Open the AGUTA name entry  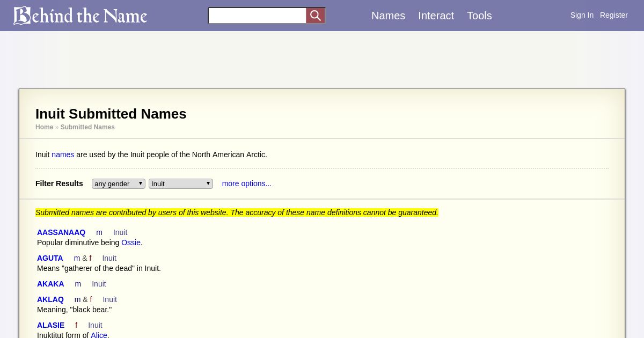50,258
